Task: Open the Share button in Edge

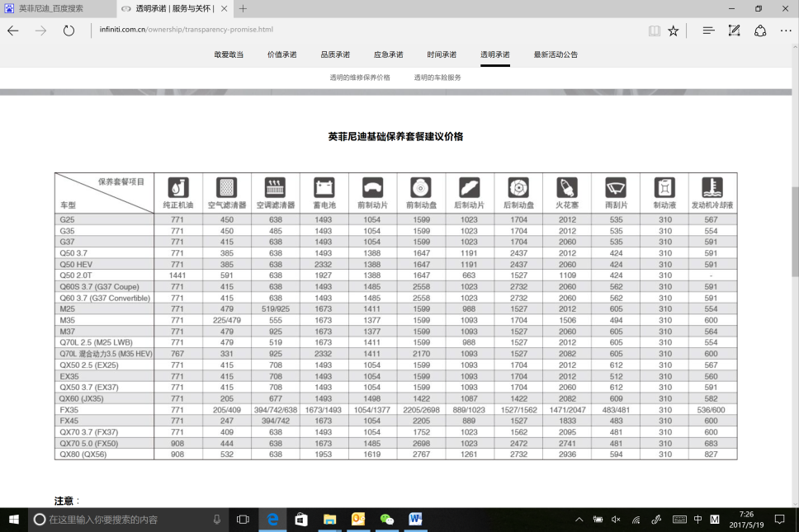Action: (759, 31)
